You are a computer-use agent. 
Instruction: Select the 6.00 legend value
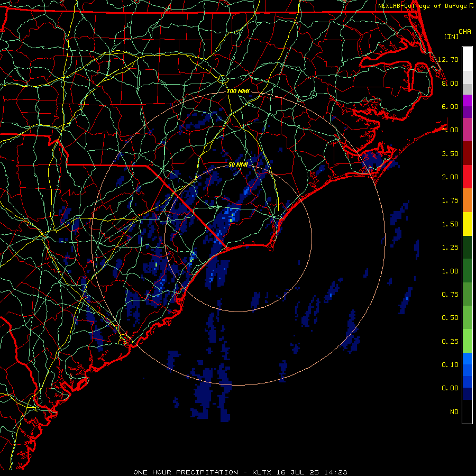click(450, 106)
